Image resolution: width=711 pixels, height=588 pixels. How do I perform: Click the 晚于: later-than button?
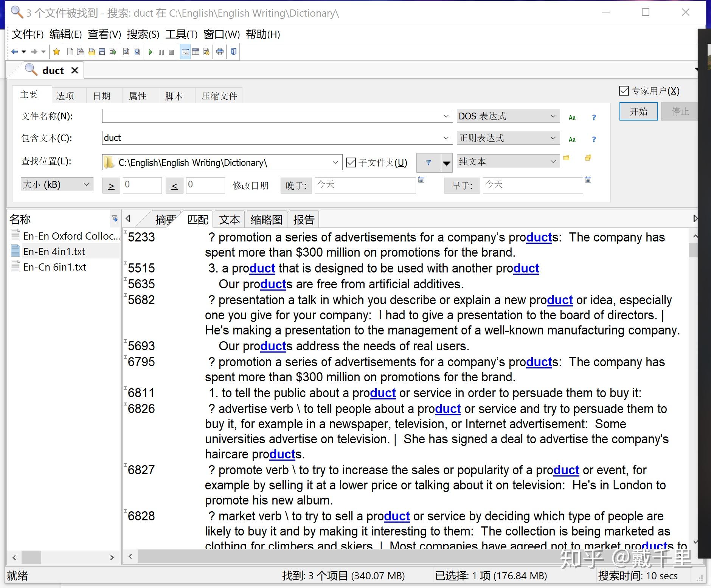tap(296, 186)
